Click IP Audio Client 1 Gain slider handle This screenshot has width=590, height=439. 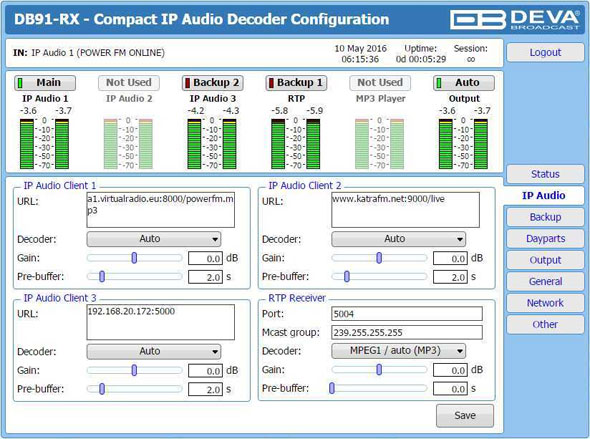(x=134, y=258)
